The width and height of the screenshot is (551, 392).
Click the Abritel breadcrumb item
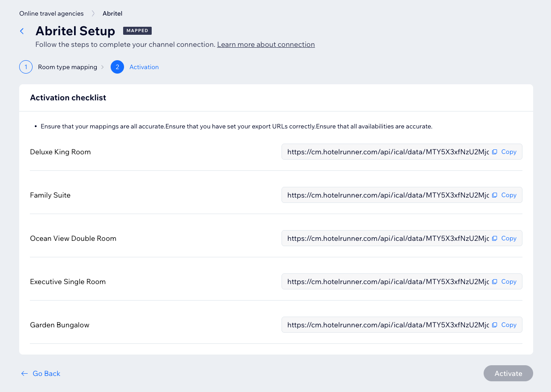(112, 13)
